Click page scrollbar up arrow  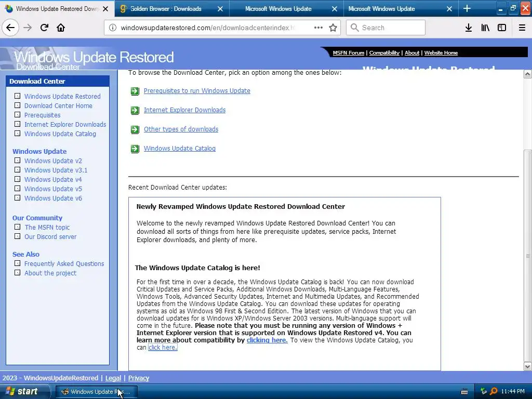point(527,74)
